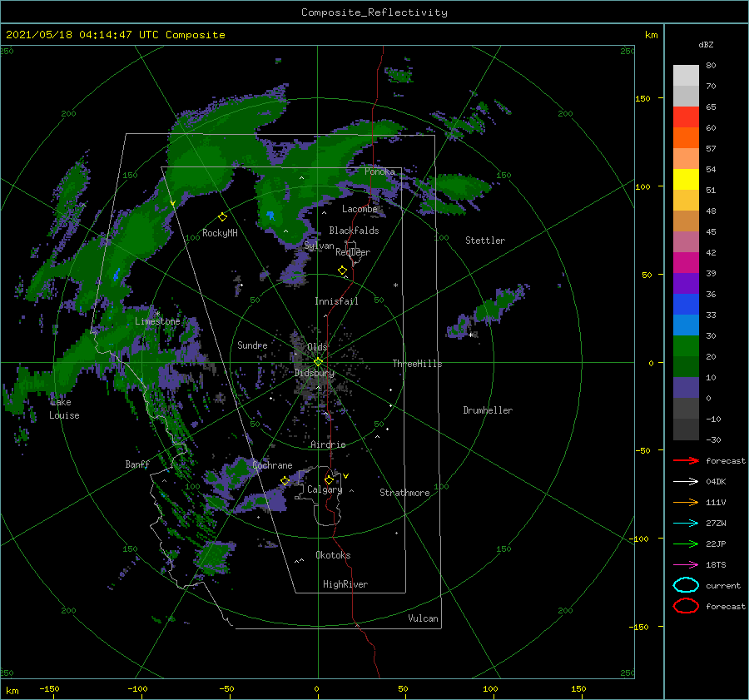This screenshot has width=749, height=700.
Task: Click the yellow diamond marker above Calgary
Action: tap(329, 479)
